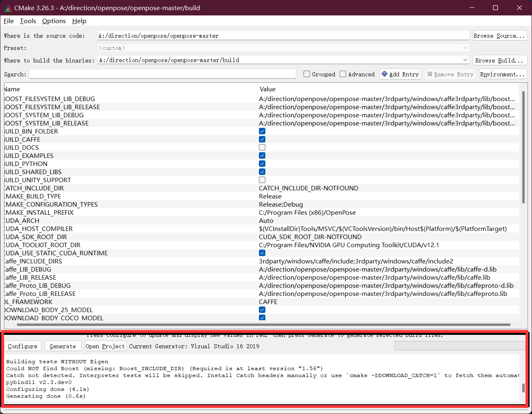This screenshot has height=414, width=532.
Task: Click the 'Could NOT find Boost' log line
Action: (x=164, y=369)
